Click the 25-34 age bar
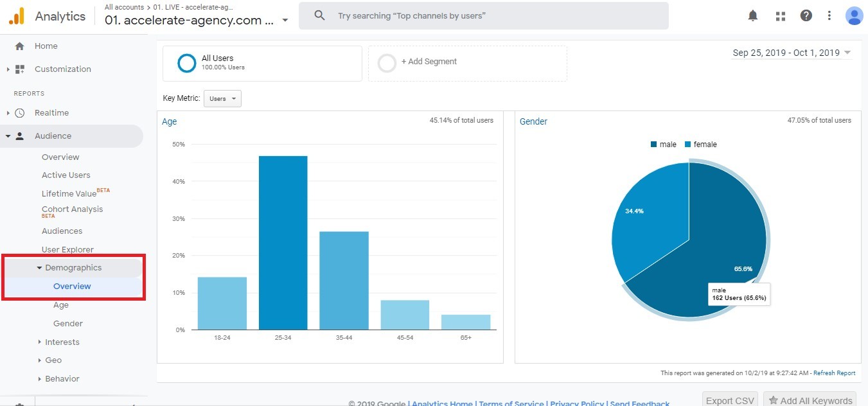The height and width of the screenshot is (406, 868). (283, 244)
